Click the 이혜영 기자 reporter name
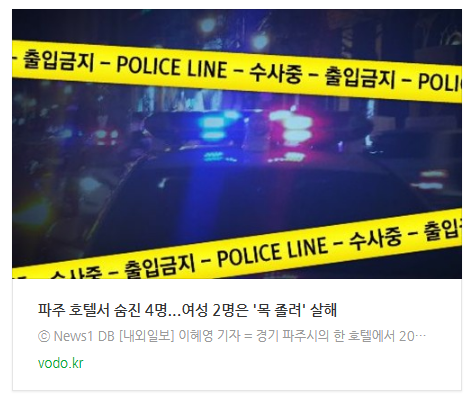 [x=209, y=336]
